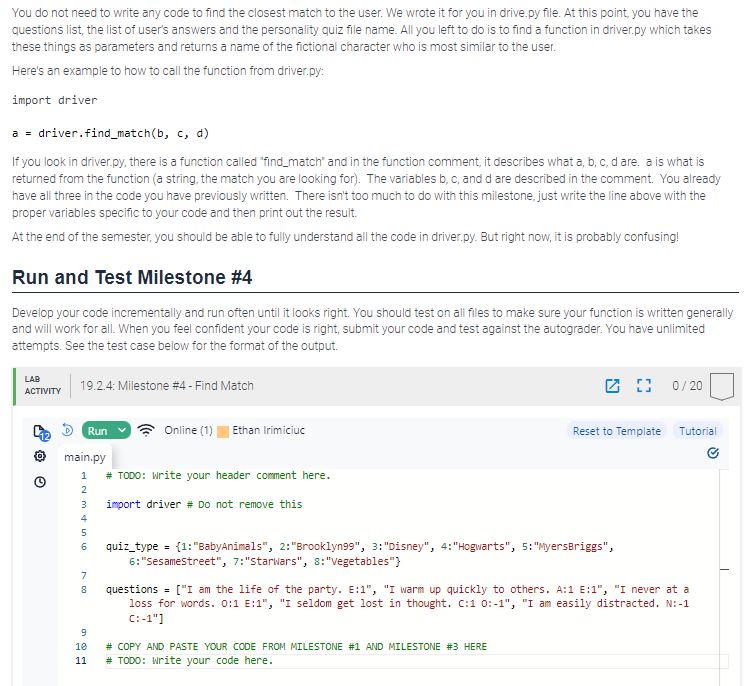This screenshot has height=686, width=747.
Task: Click the header comment TODO on line 1
Action: coord(218,475)
